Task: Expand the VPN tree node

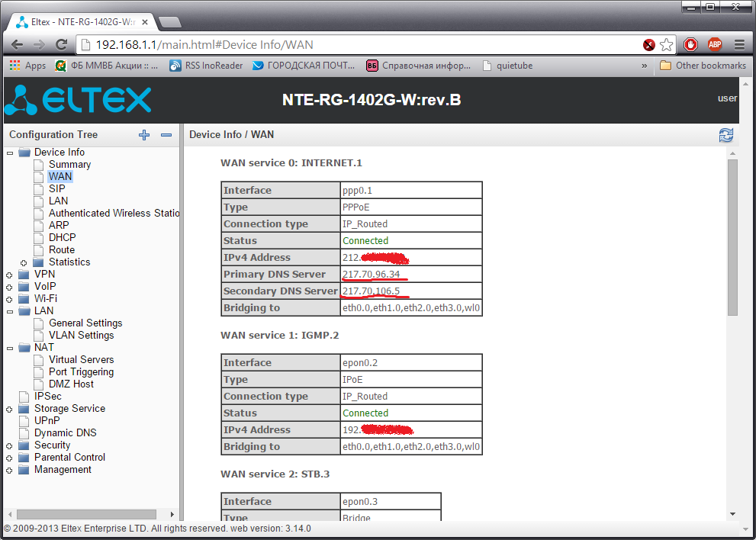Action: pyautogui.click(x=10, y=275)
